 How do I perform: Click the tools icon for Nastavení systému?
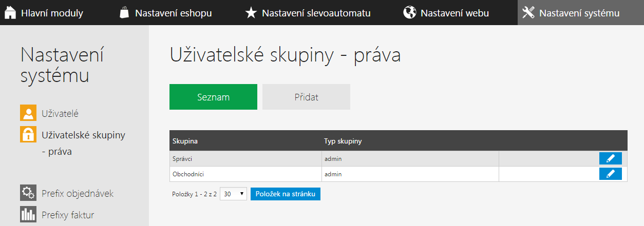(528, 13)
